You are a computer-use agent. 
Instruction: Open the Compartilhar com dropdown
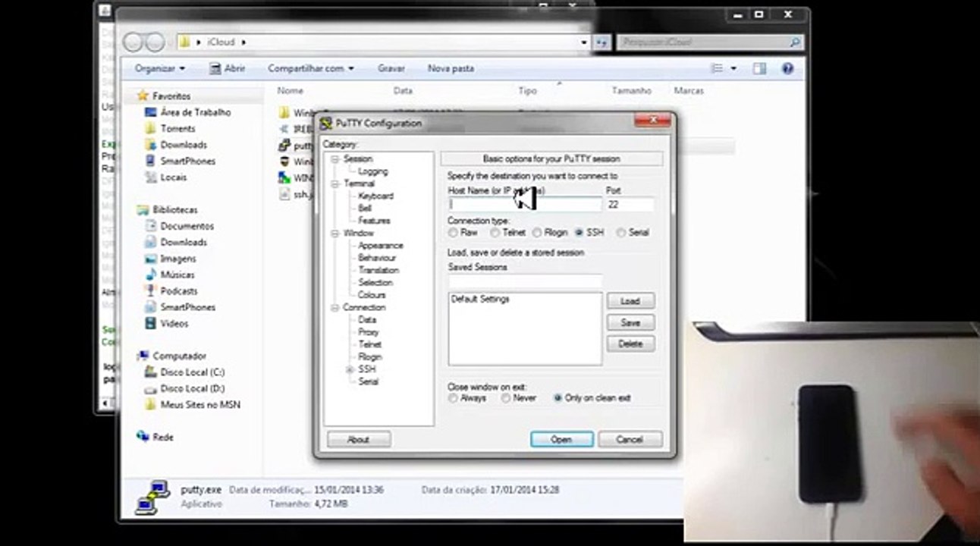click(x=310, y=68)
